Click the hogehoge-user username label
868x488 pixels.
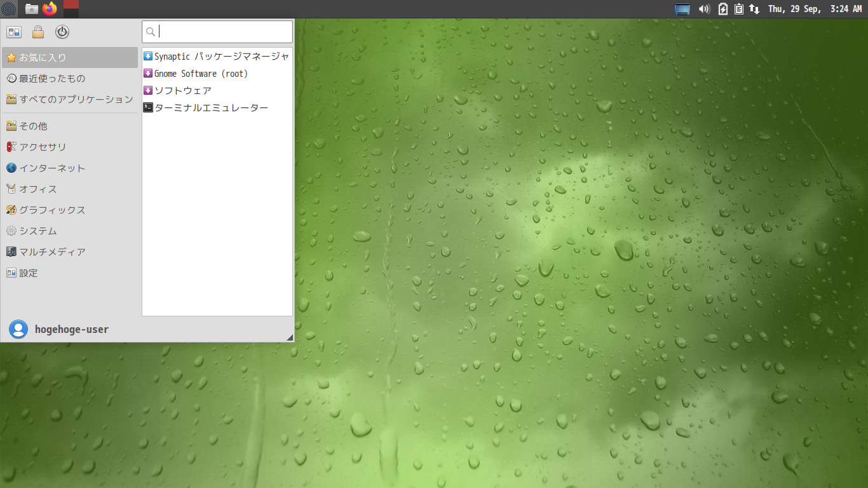[x=72, y=330]
